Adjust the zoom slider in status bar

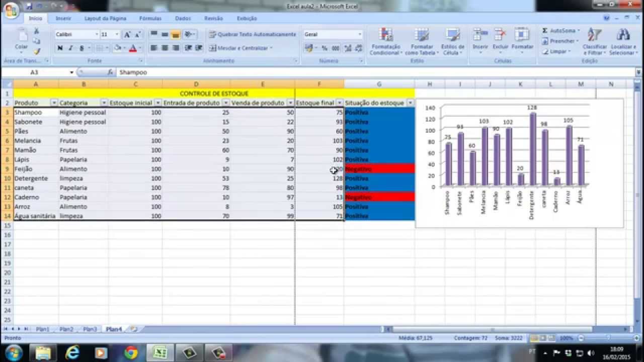[607, 338]
